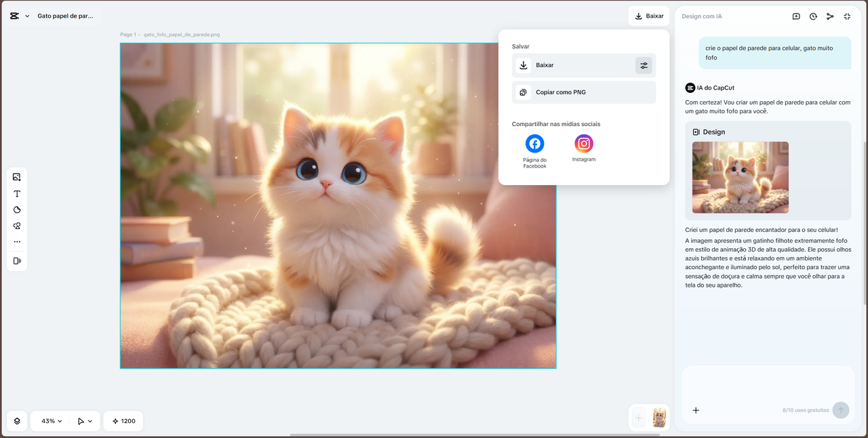Expand the chevron next to CapCut logo
Screen dimensions: 868x438
(27, 16)
